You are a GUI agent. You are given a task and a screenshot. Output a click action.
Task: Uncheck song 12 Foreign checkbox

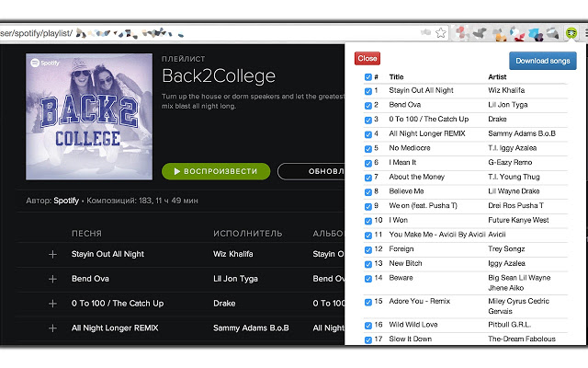367,250
